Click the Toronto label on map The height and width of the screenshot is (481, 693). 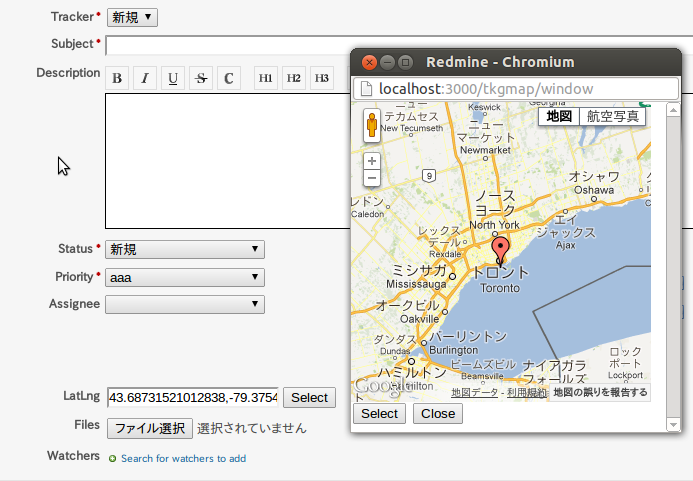click(x=500, y=288)
